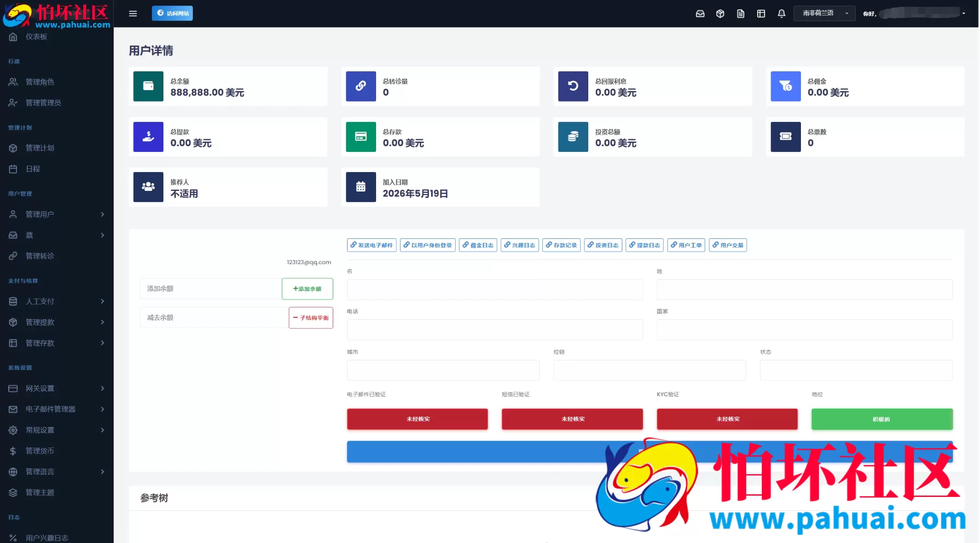Open 管理转诊 in the sidebar

pos(40,256)
